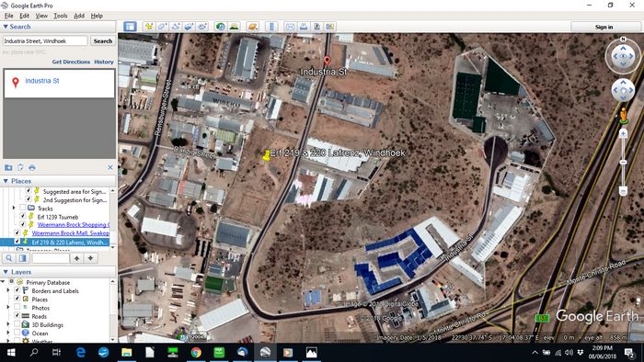This screenshot has height=362, width=644.
Task: Uncheck the Erf 1239 Tsumeb placemark
Action: tap(23, 217)
